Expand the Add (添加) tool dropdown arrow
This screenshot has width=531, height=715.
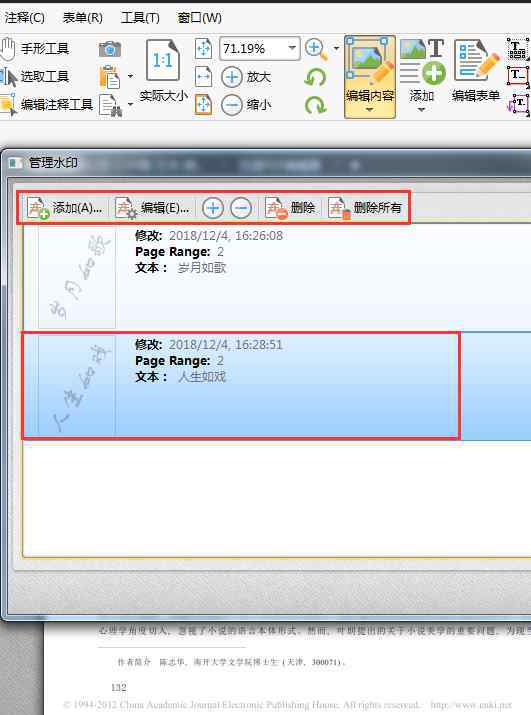click(422, 110)
